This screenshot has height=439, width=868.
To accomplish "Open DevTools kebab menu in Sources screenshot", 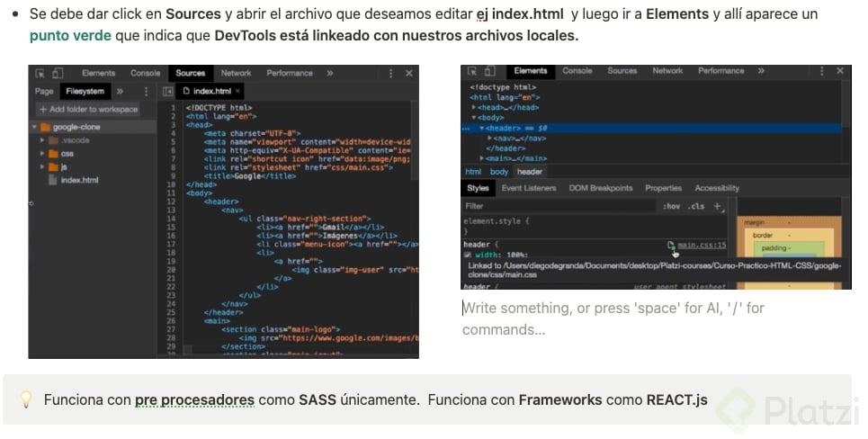I will [390, 73].
